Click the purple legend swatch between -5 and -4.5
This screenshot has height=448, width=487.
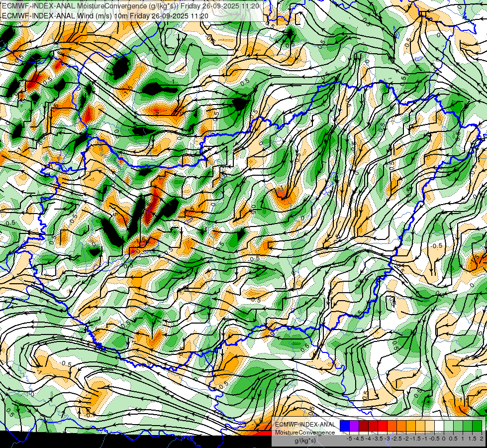tap(354, 426)
